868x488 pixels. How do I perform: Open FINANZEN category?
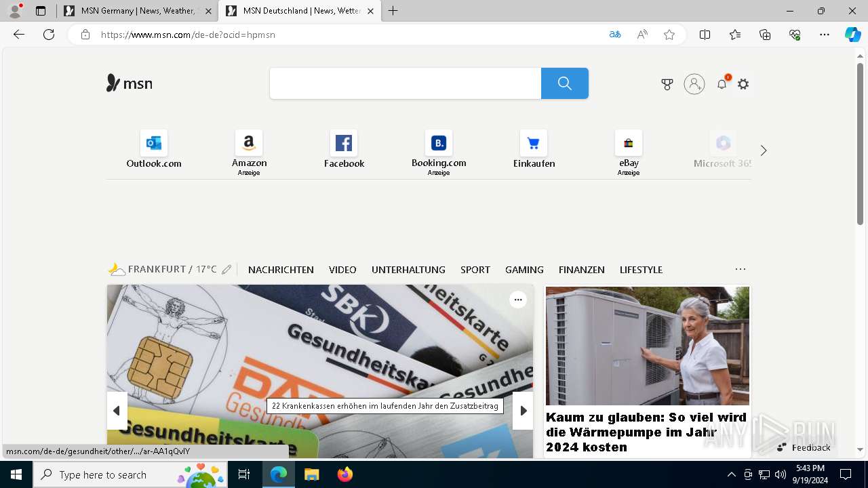[x=582, y=270]
